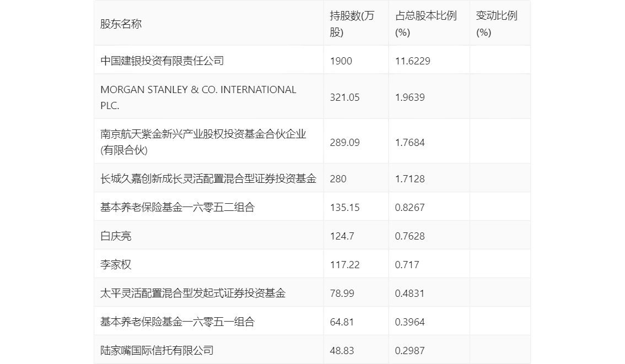Click the 0.8267 percentage cell
Viewport: 625px width, 364px height.
[x=410, y=208]
